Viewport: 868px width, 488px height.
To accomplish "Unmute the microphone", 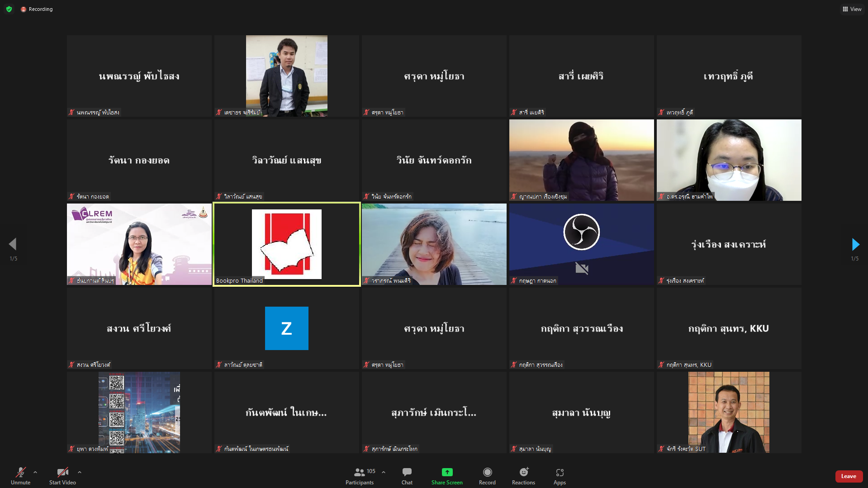I will pyautogui.click(x=20, y=476).
